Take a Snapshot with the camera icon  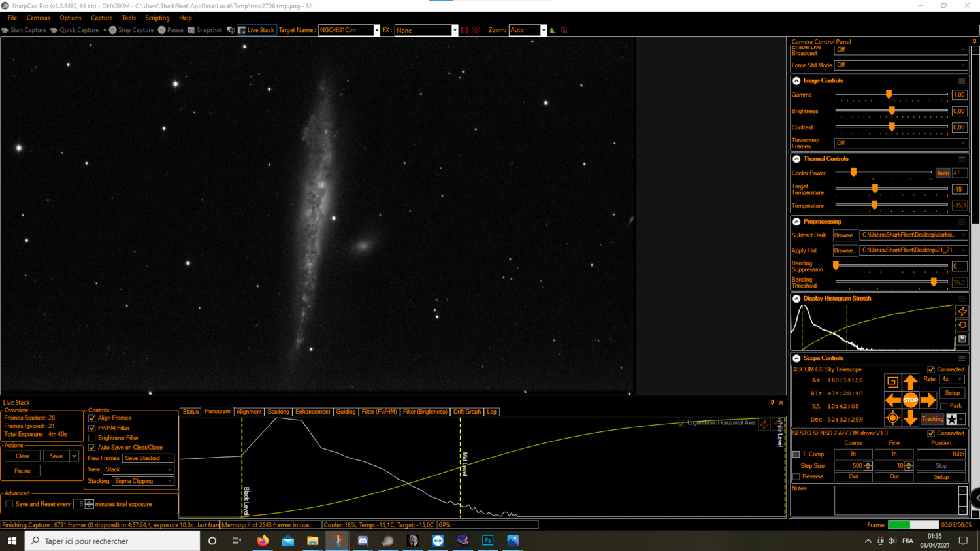click(189, 30)
